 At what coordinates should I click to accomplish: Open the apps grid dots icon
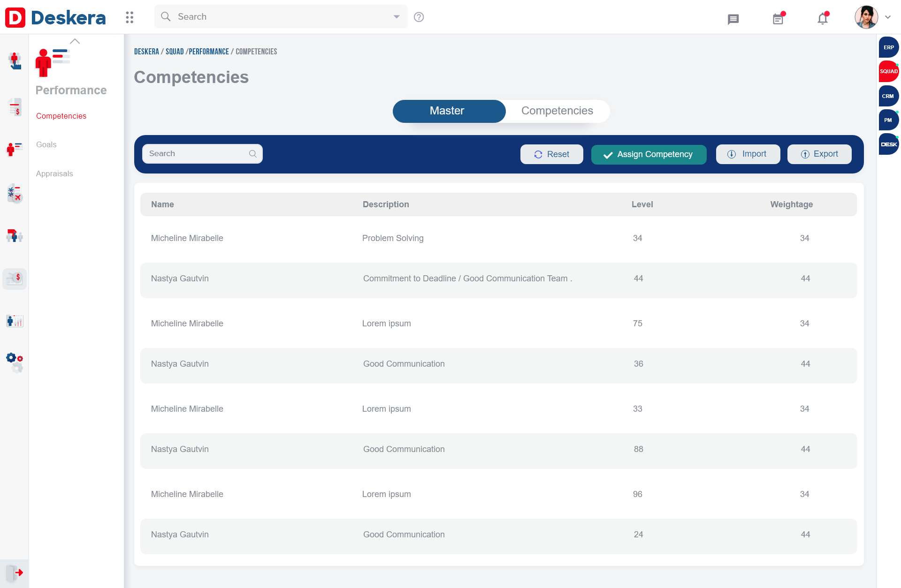130,17
